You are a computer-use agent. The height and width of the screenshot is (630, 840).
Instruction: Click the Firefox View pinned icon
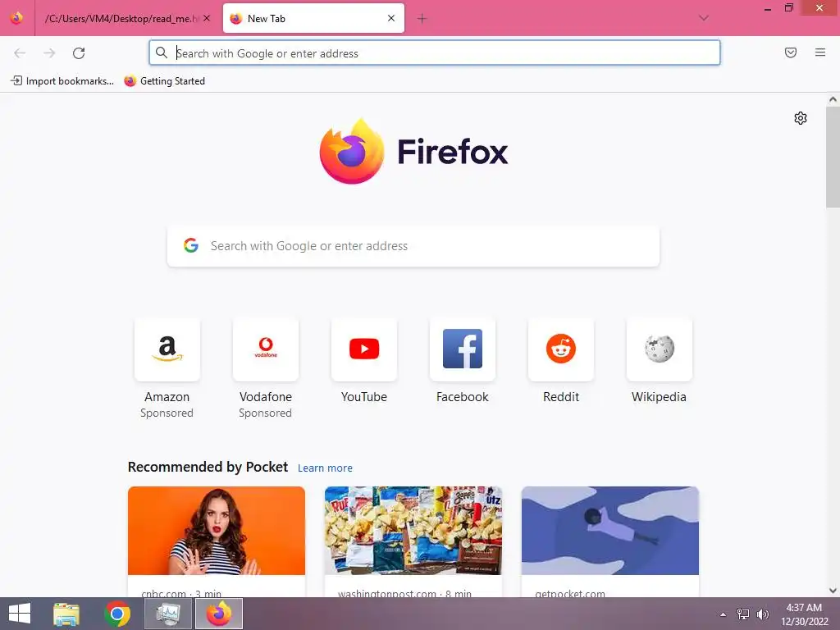coord(16,18)
